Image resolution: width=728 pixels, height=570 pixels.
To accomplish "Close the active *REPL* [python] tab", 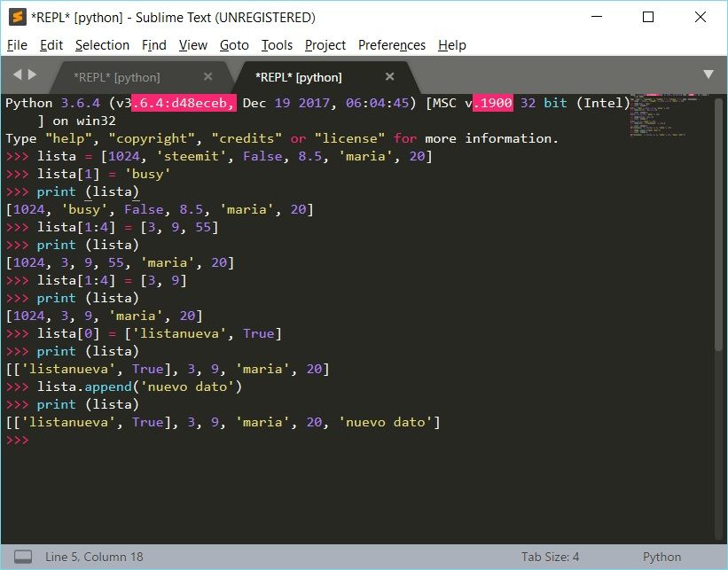I will click(389, 76).
